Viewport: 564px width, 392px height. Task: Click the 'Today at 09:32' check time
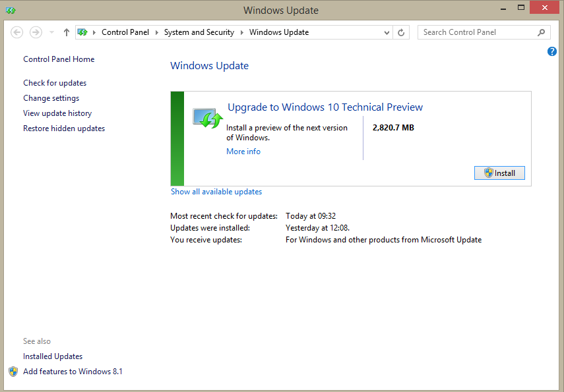(x=311, y=216)
